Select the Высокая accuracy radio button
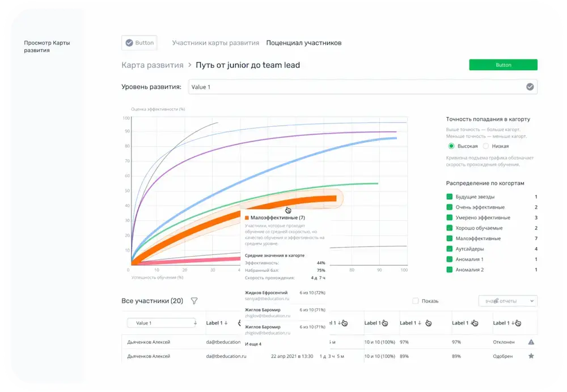The image size is (567, 392). 451,146
